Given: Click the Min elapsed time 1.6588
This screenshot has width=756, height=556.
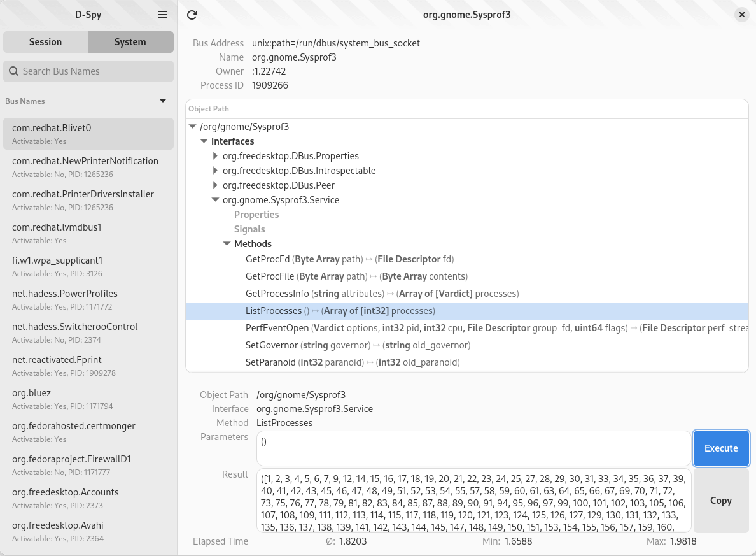Looking at the screenshot, I should tap(518, 541).
